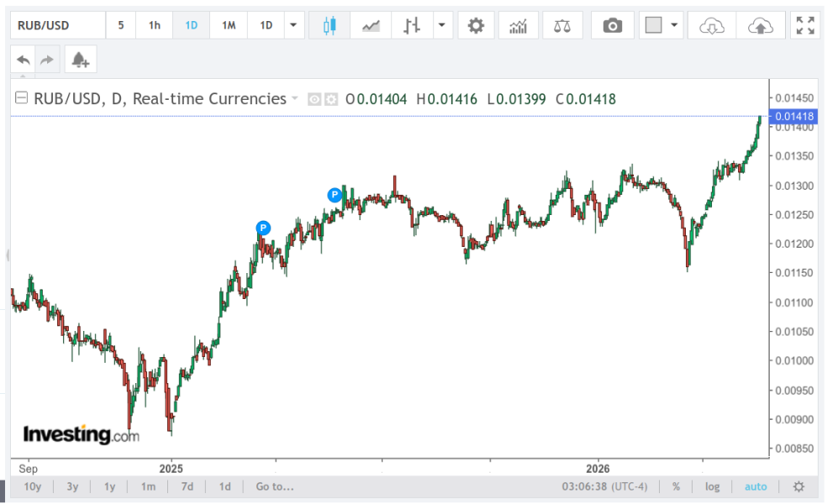The width and height of the screenshot is (838, 504).
Task: Select the 1M interval
Action: click(229, 25)
